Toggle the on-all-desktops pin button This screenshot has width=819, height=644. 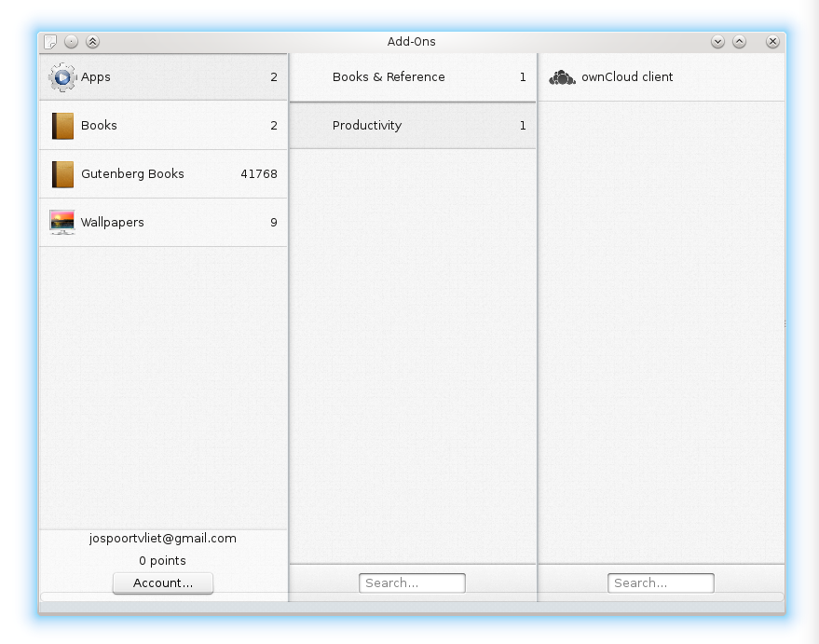(72, 42)
